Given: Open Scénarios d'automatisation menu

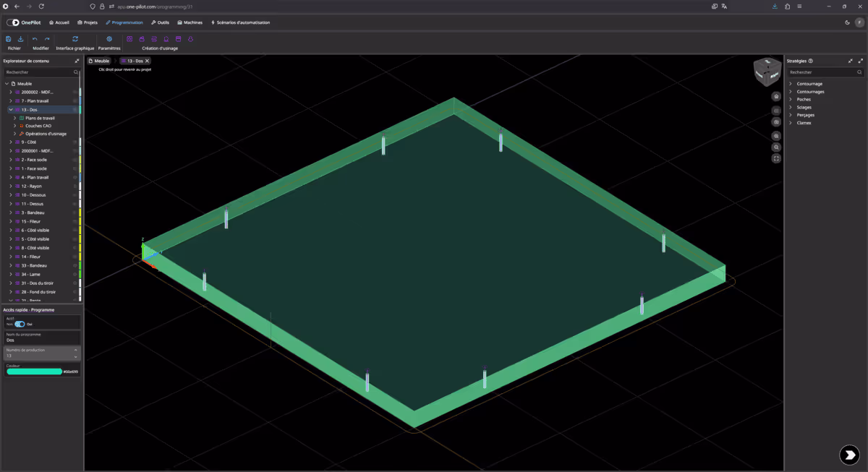Looking at the screenshot, I should click(x=240, y=22).
